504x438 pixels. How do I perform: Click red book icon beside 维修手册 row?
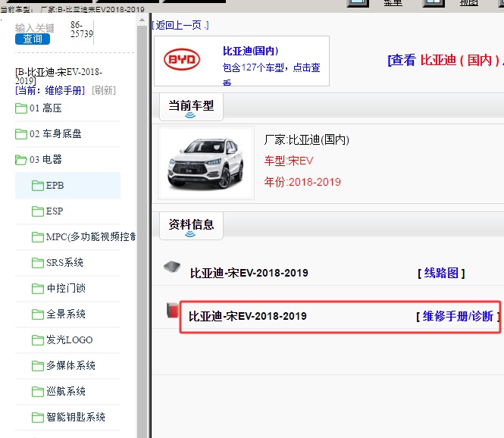tap(173, 310)
